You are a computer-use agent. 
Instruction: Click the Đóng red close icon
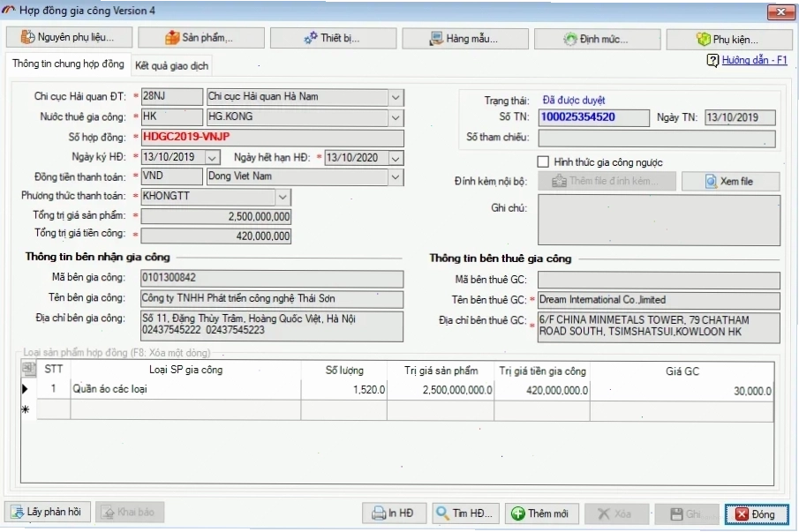coord(742,514)
